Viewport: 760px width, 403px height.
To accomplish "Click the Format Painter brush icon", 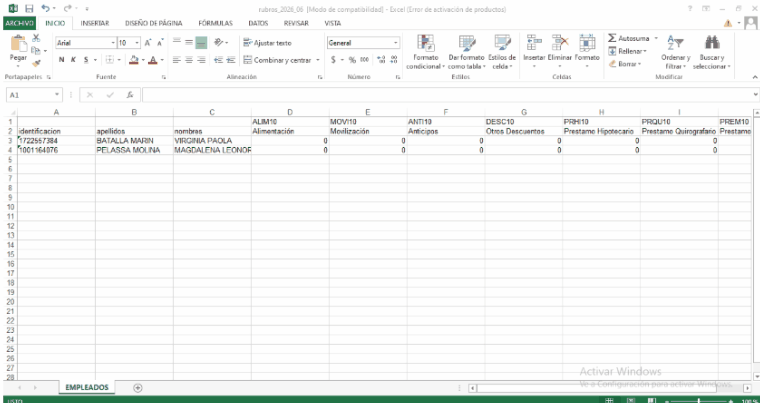I will pos(36,63).
